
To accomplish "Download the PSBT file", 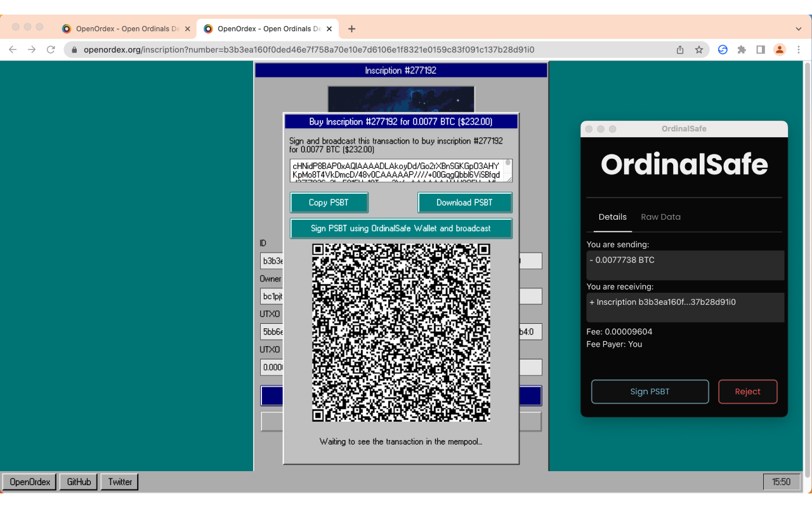I will tap(464, 203).
